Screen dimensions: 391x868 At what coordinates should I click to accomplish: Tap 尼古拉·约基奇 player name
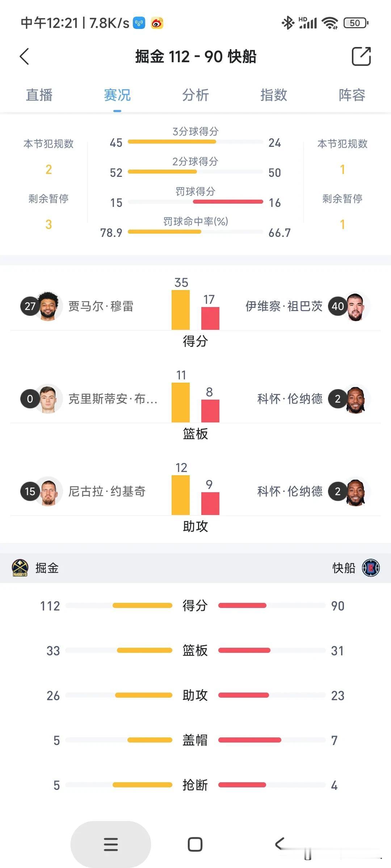click(x=107, y=491)
